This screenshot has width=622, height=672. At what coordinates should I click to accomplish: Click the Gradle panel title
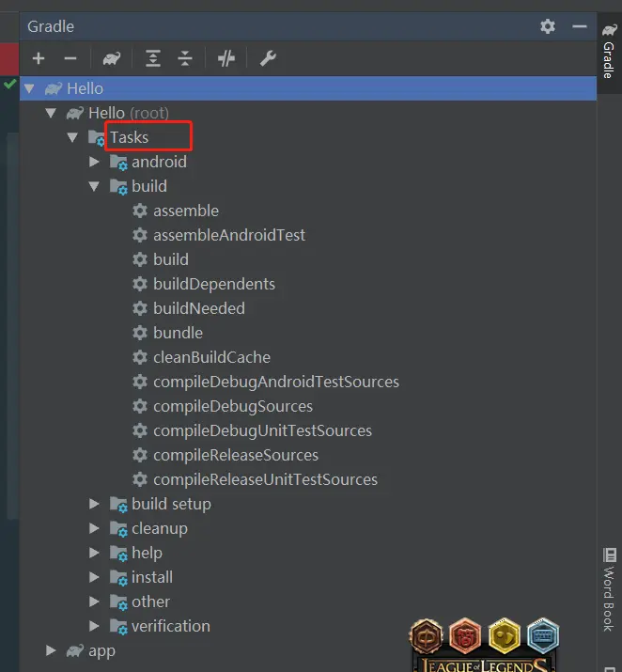pyautogui.click(x=51, y=26)
